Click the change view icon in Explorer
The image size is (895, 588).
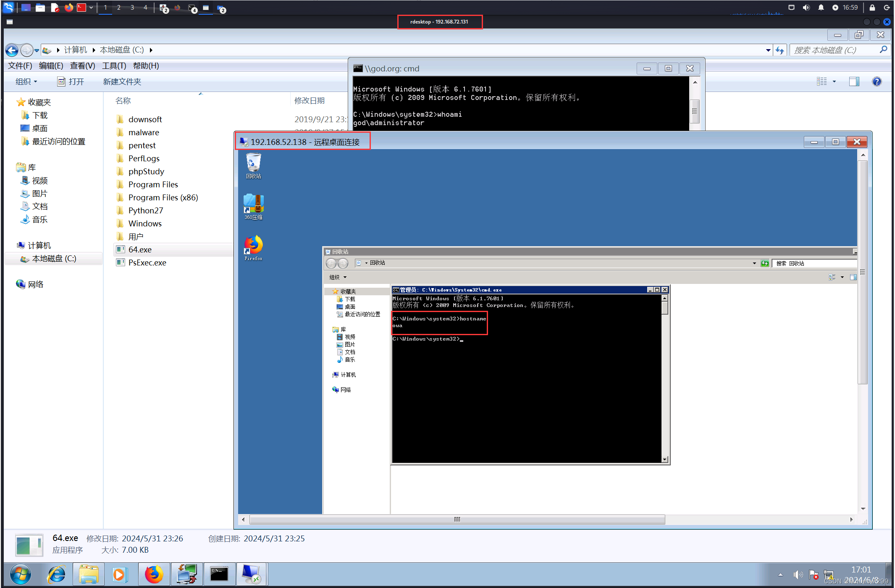pyautogui.click(x=822, y=81)
